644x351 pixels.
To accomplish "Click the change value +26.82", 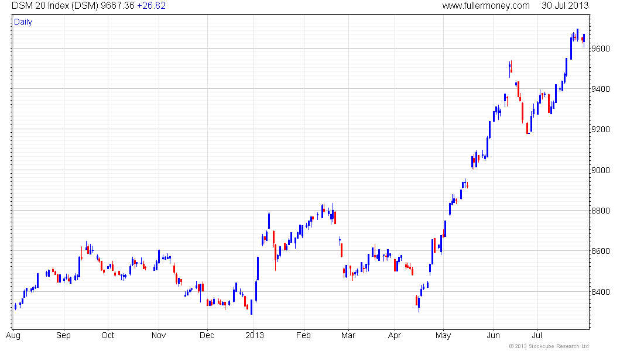I will [151, 6].
